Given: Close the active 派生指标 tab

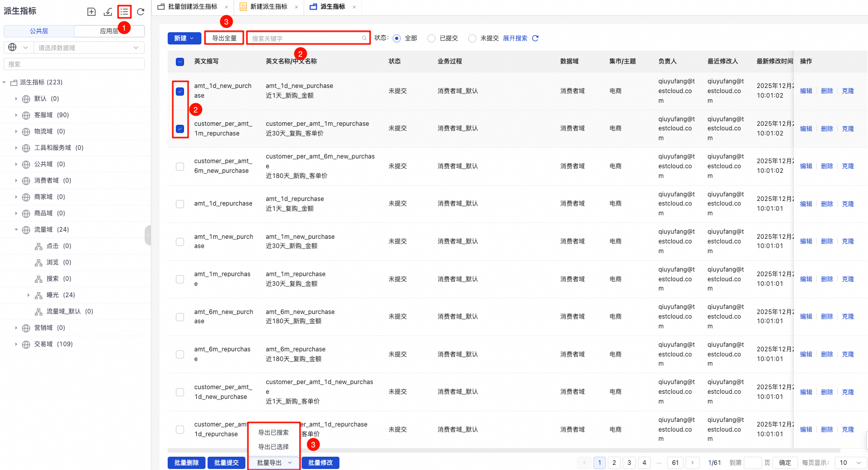Looking at the screenshot, I should 354,7.
